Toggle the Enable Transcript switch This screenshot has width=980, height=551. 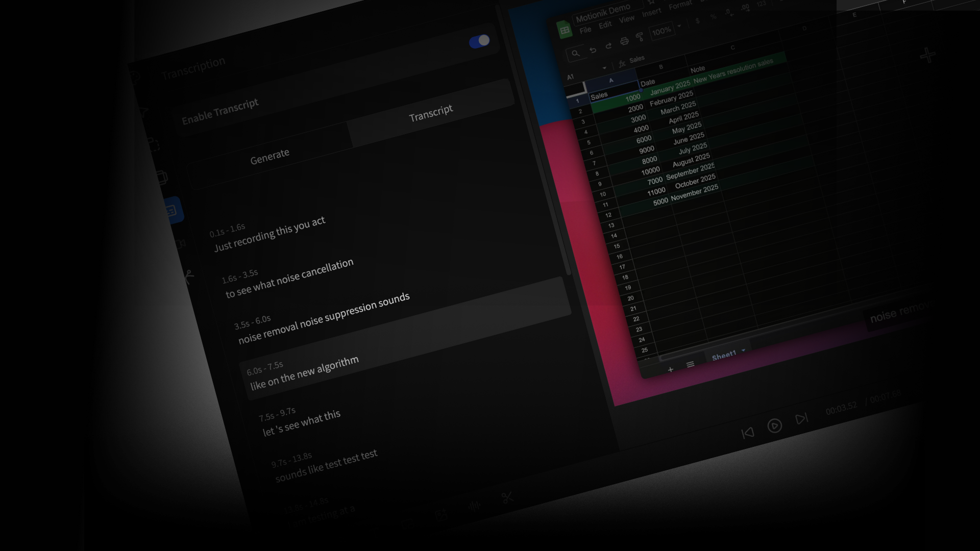pyautogui.click(x=479, y=41)
